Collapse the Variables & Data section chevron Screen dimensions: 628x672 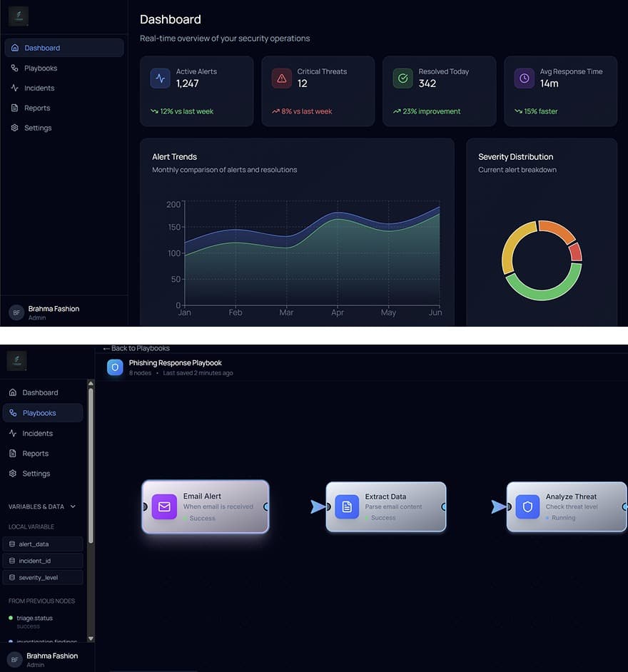(73, 506)
